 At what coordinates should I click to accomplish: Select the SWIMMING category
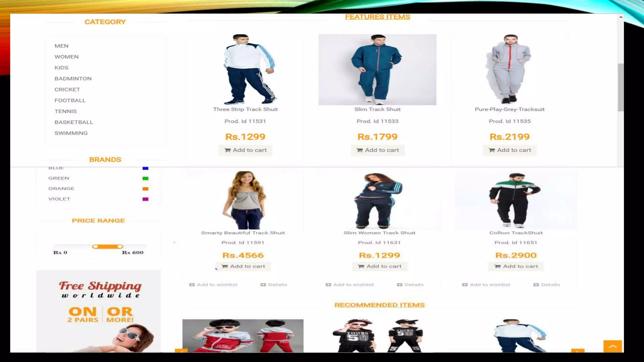coord(71,133)
